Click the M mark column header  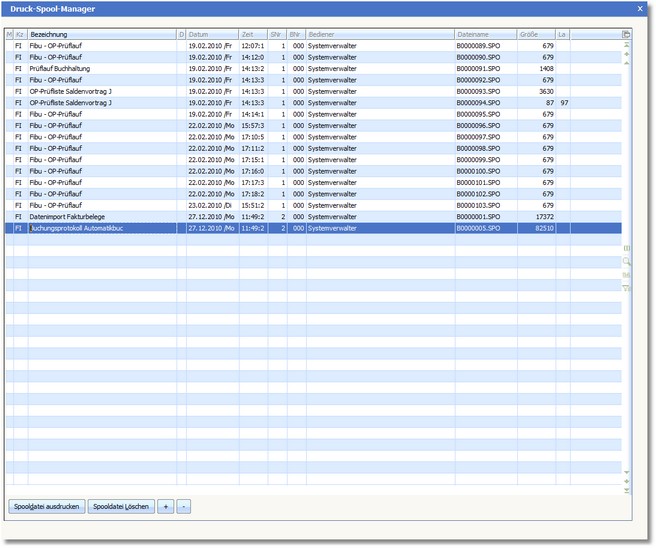pyautogui.click(x=9, y=34)
